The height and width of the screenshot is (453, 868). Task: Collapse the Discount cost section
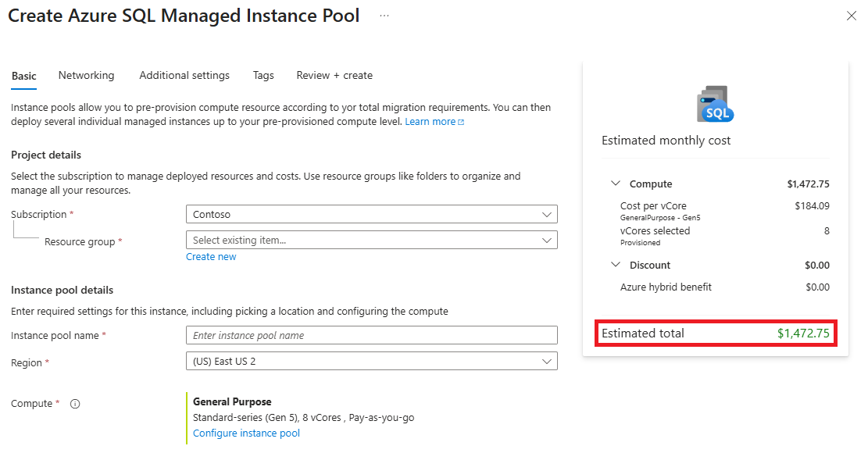coord(615,265)
